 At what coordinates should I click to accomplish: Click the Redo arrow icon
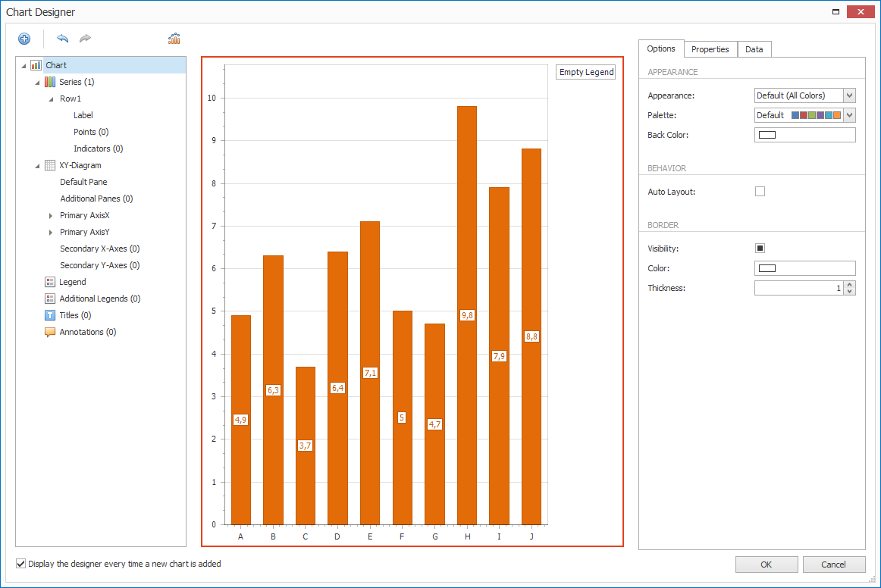tap(85, 39)
